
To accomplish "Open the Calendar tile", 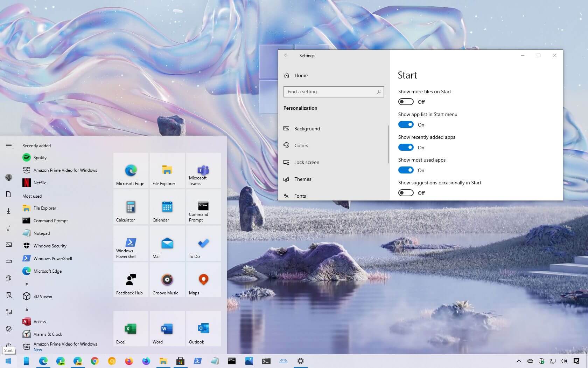I will (167, 207).
